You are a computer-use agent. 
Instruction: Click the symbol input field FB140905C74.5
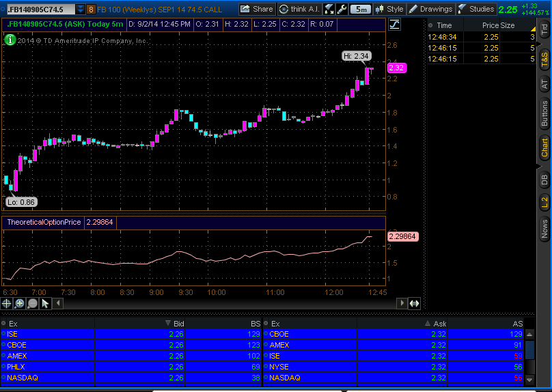pos(41,9)
